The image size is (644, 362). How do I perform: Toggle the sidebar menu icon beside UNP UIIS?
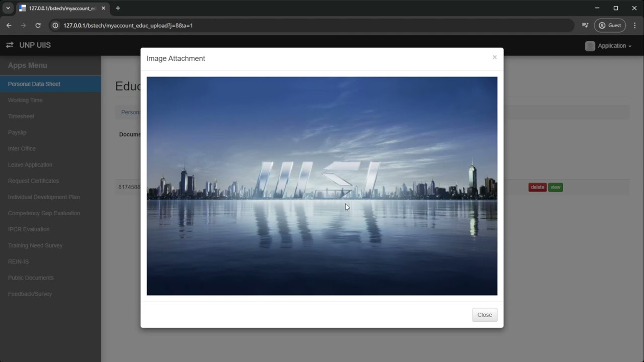(x=10, y=45)
